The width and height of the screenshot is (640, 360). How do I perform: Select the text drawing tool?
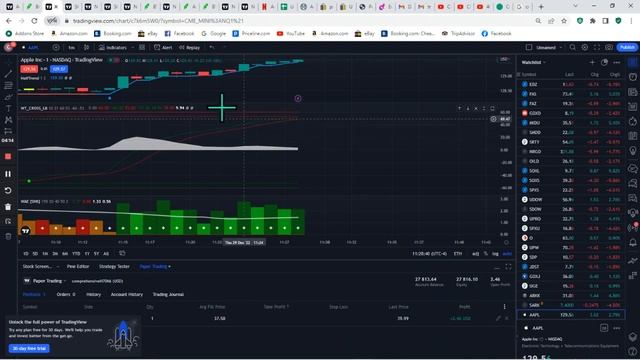[8, 108]
